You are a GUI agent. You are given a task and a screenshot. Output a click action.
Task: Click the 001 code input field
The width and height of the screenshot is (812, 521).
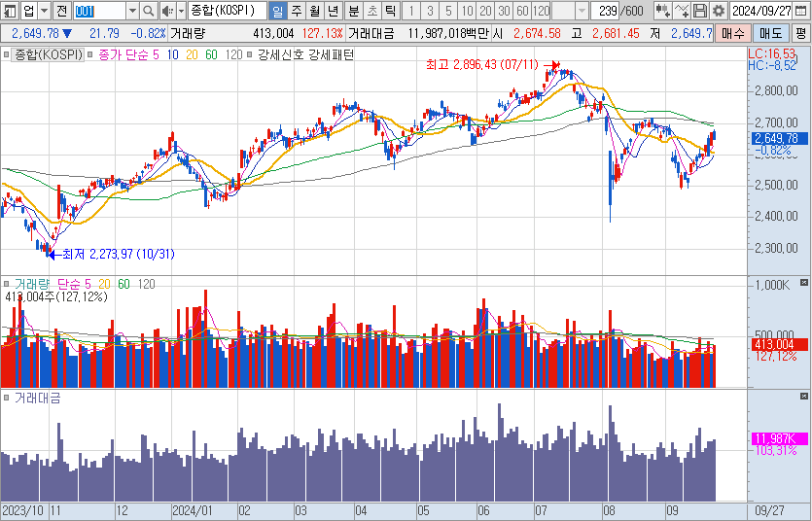point(99,11)
